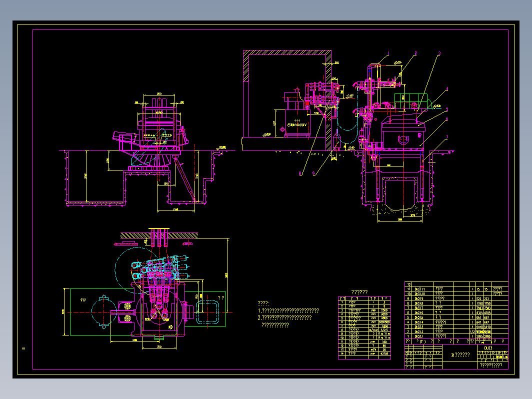Click the DL03 drawing number in title block

pyautogui.click(x=488, y=348)
